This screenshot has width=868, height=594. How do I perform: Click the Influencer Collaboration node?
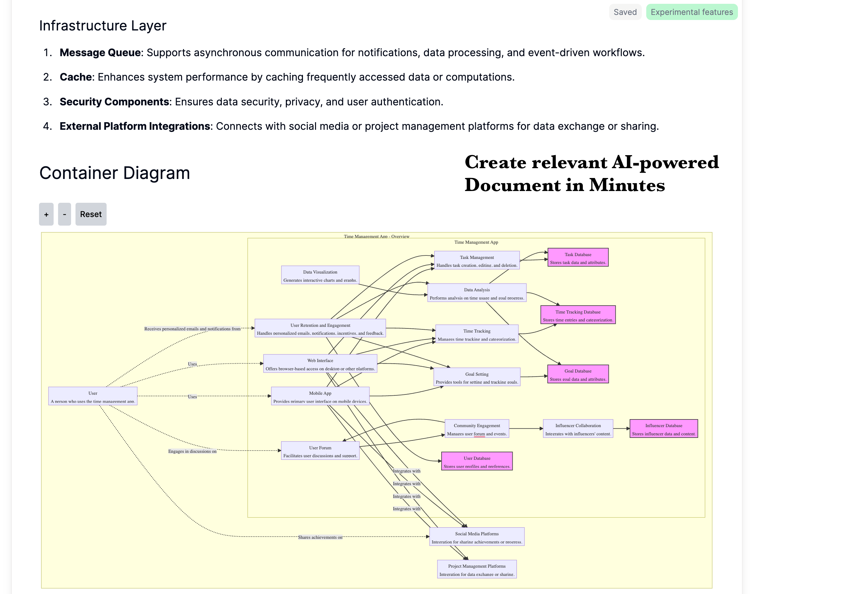[x=577, y=428]
